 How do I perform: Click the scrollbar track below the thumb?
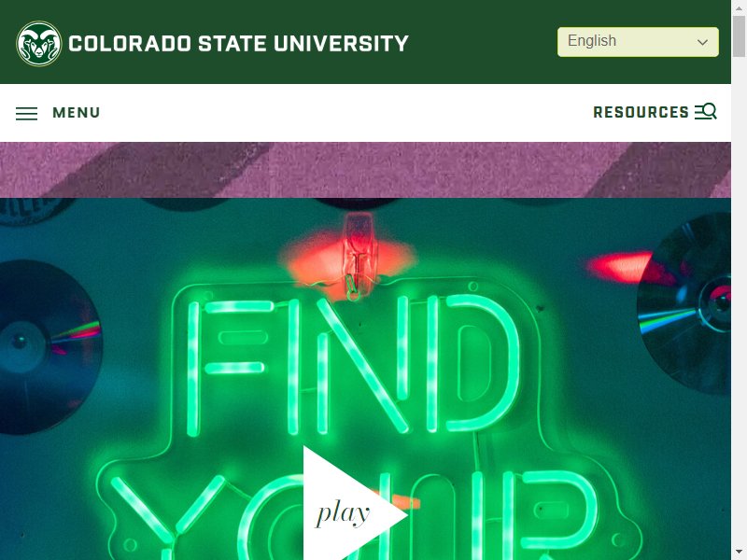pyautogui.click(x=739, y=301)
